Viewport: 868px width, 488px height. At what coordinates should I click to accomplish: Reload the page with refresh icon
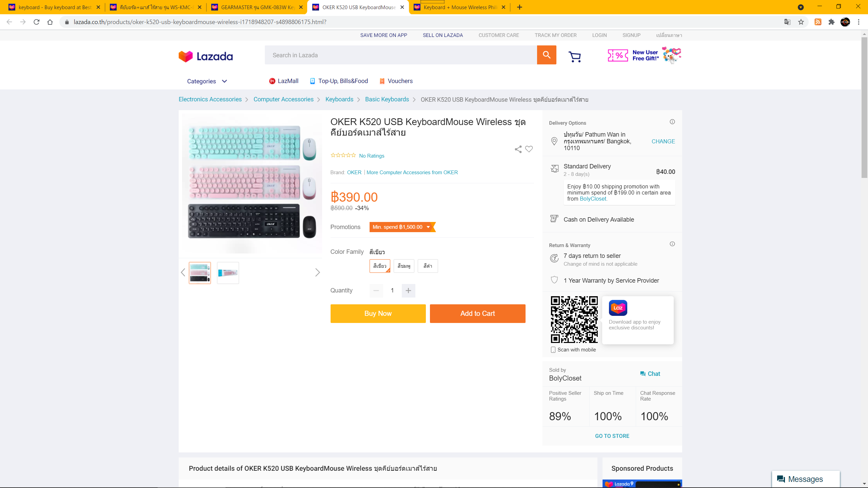(x=36, y=22)
